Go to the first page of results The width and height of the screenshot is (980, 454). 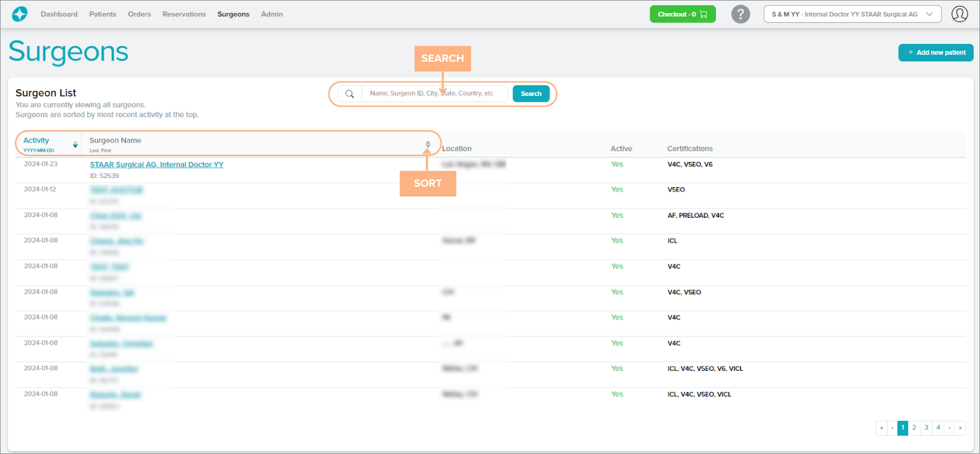click(x=882, y=428)
